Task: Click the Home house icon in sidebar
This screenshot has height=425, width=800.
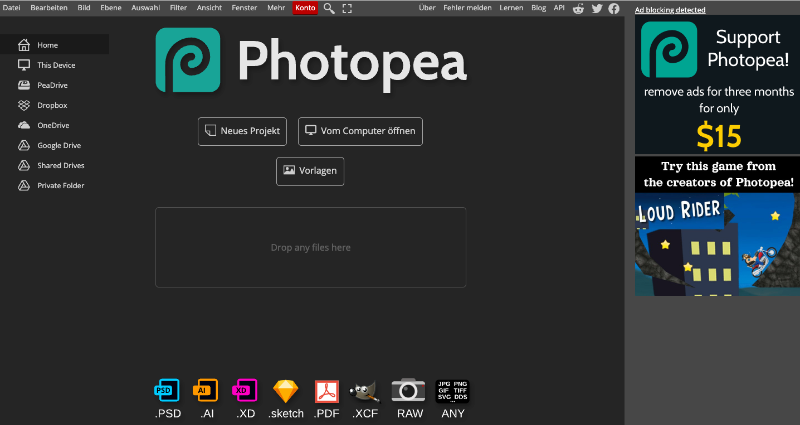Action: tap(24, 45)
